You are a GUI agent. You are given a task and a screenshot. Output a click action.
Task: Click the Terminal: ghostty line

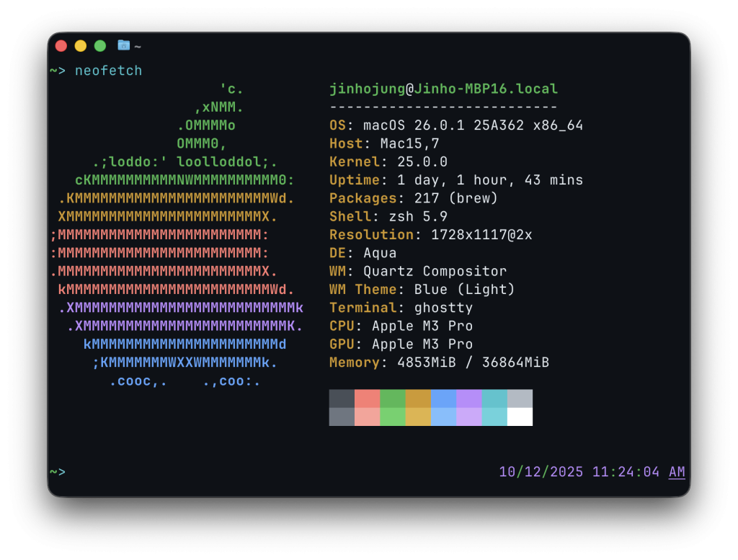pos(401,308)
